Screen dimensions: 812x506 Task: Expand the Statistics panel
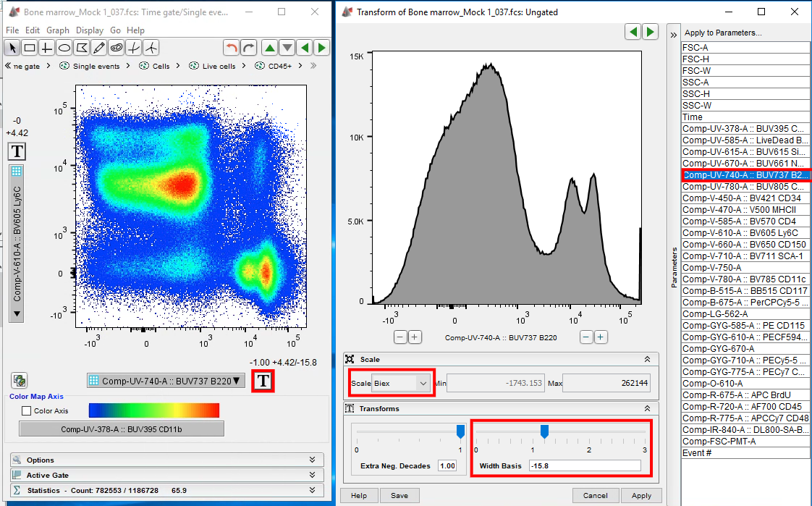click(x=311, y=490)
